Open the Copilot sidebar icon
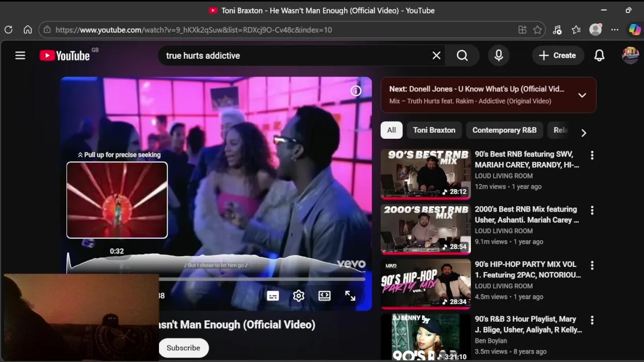Viewport: 644px width, 362px height. [x=635, y=30]
